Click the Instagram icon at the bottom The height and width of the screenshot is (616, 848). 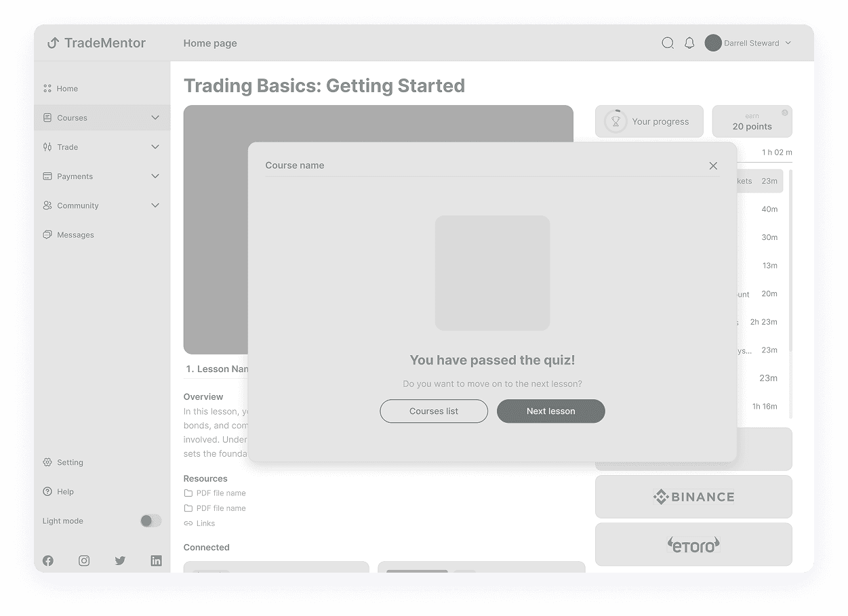[x=84, y=560]
